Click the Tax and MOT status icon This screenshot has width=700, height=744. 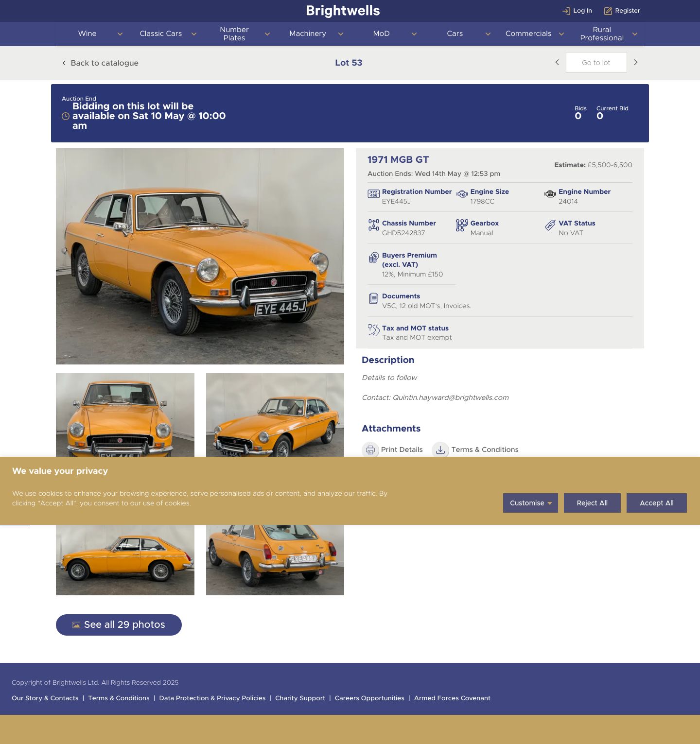pyautogui.click(x=373, y=330)
